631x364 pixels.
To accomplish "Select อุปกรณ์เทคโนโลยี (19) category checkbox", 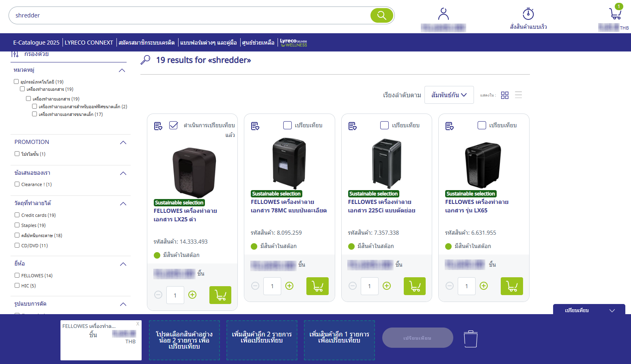I will coord(16,81).
